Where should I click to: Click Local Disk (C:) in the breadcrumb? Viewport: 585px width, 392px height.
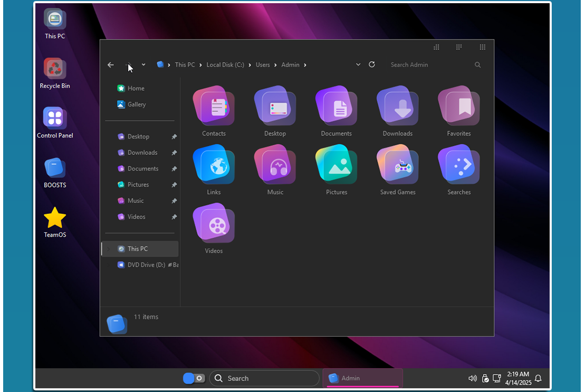tap(225, 65)
